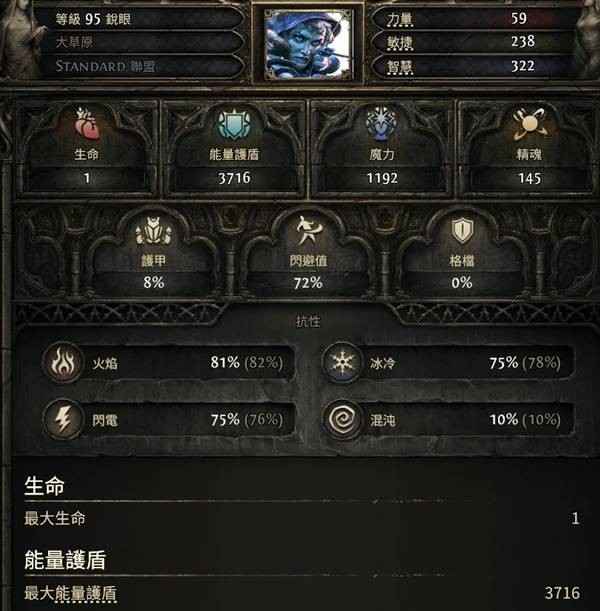Select the Evasion dodging figure icon
The height and width of the screenshot is (611, 600).
click(309, 230)
